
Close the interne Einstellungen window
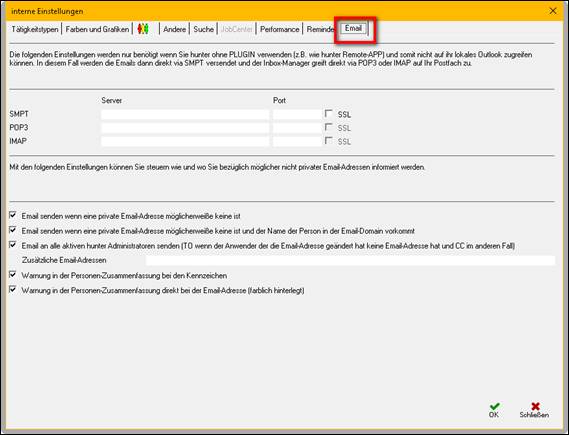coord(553,11)
